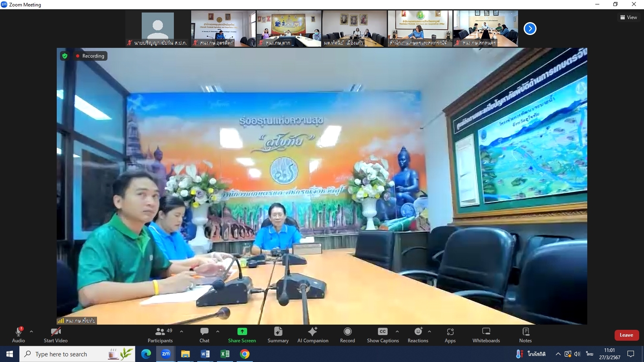Launch AI Companion
644x362 pixels.
point(313,335)
